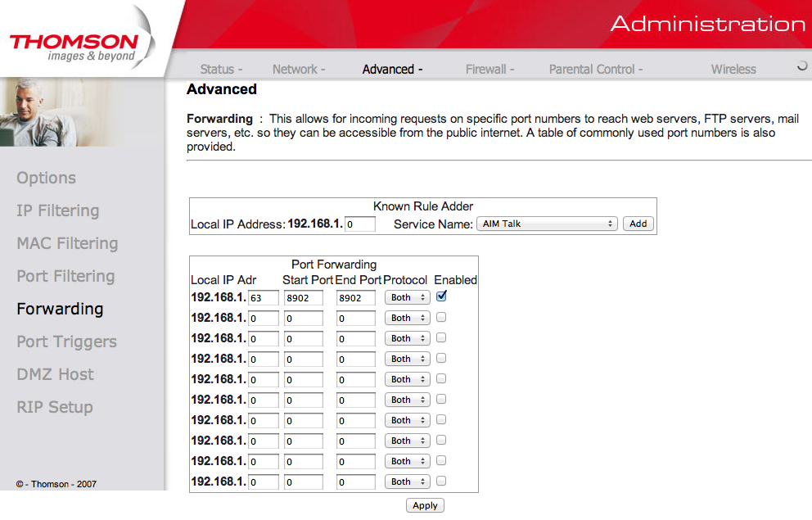The height and width of the screenshot is (520, 812).
Task: Uncheck the Enabled box for IP 63 rule
Action: [441, 296]
